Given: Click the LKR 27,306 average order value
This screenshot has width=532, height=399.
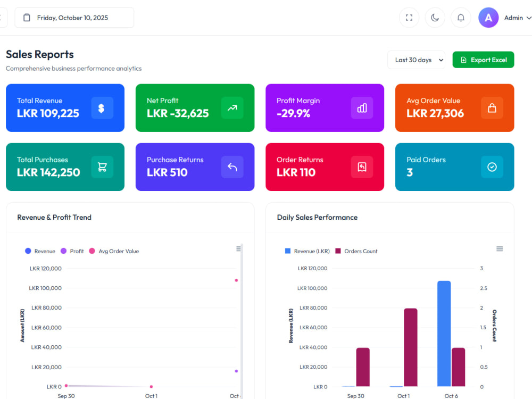Looking at the screenshot, I should tap(435, 113).
